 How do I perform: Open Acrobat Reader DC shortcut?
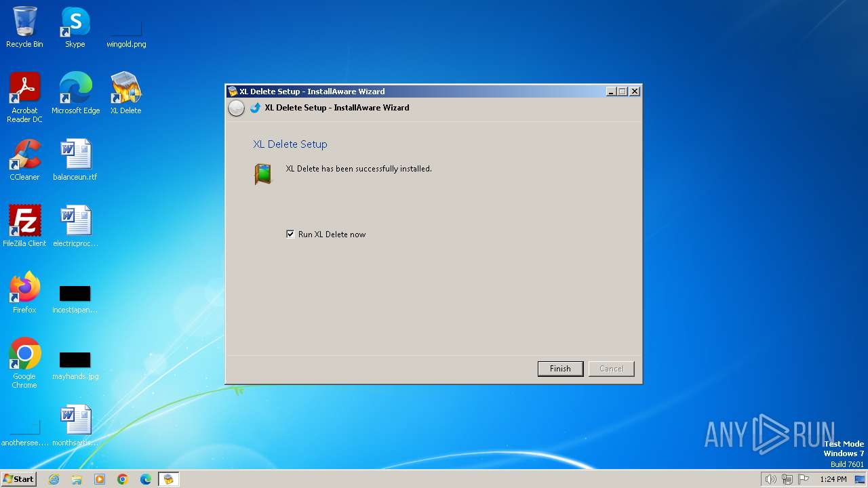24,97
